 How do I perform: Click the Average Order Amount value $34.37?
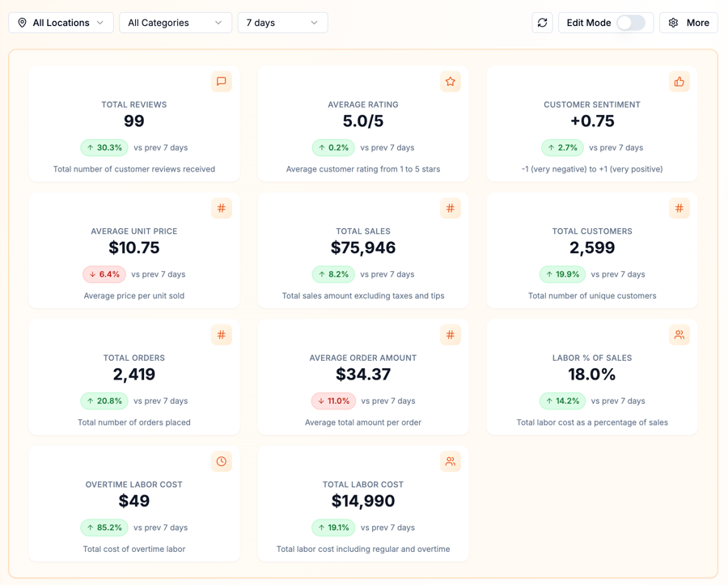pos(363,375)
